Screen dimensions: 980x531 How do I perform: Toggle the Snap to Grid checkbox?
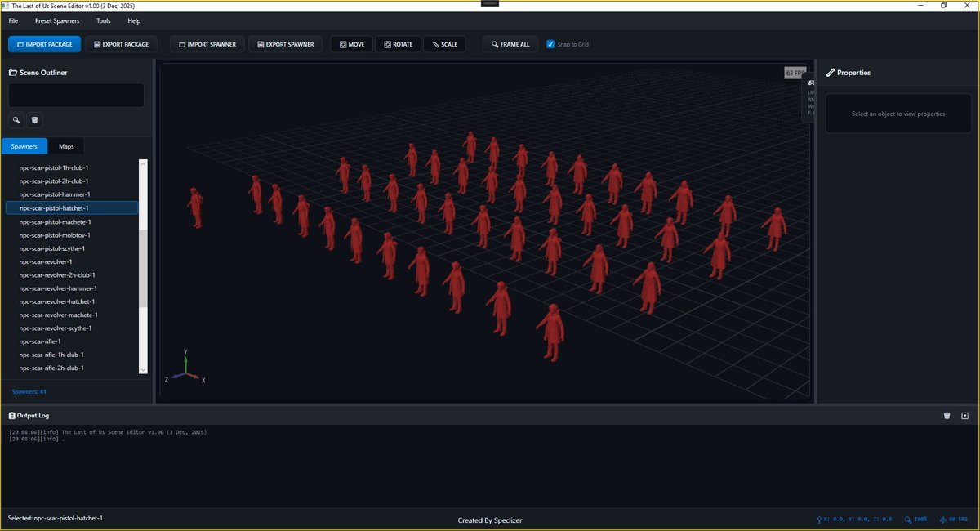[x=550, y=44]
